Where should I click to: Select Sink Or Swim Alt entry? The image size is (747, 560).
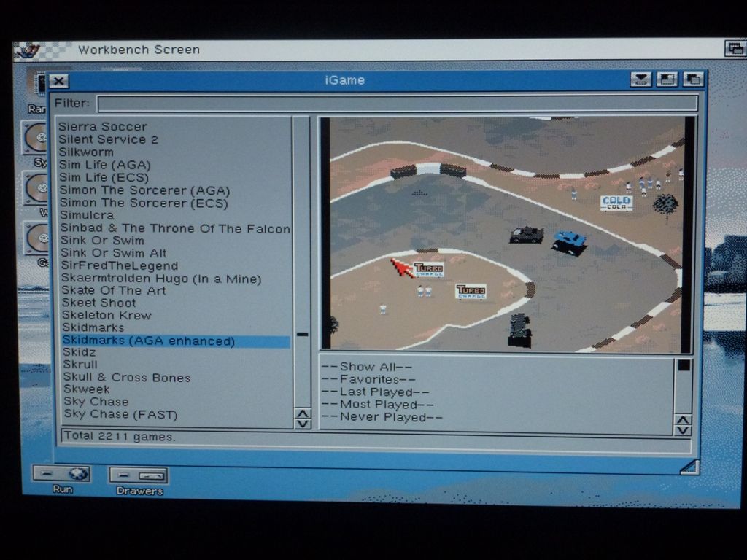[x=113, y=253]
